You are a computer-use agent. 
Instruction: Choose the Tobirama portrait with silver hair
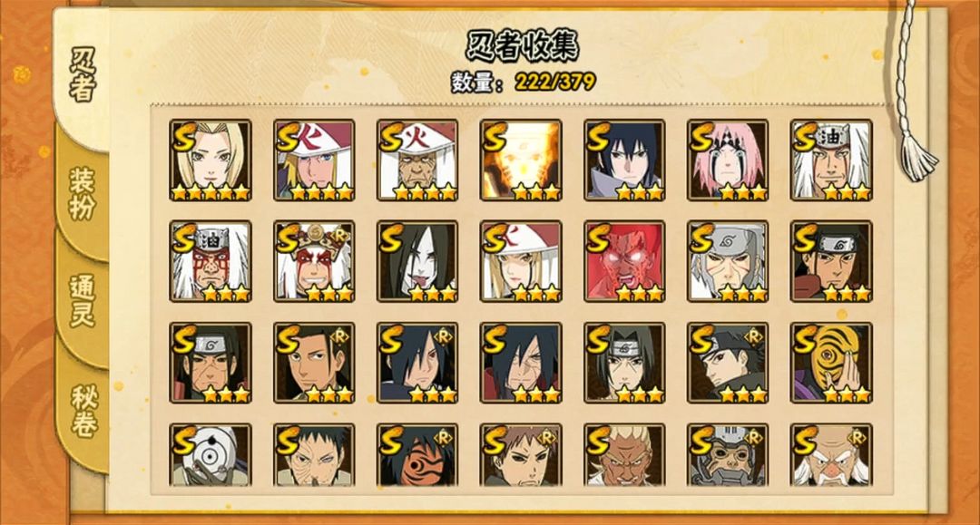pyautogui.click(x=728, y=261)
